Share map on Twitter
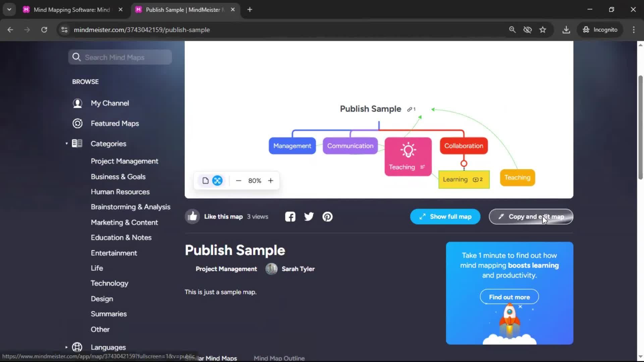 pyautogui.click(x=309, y=217)
